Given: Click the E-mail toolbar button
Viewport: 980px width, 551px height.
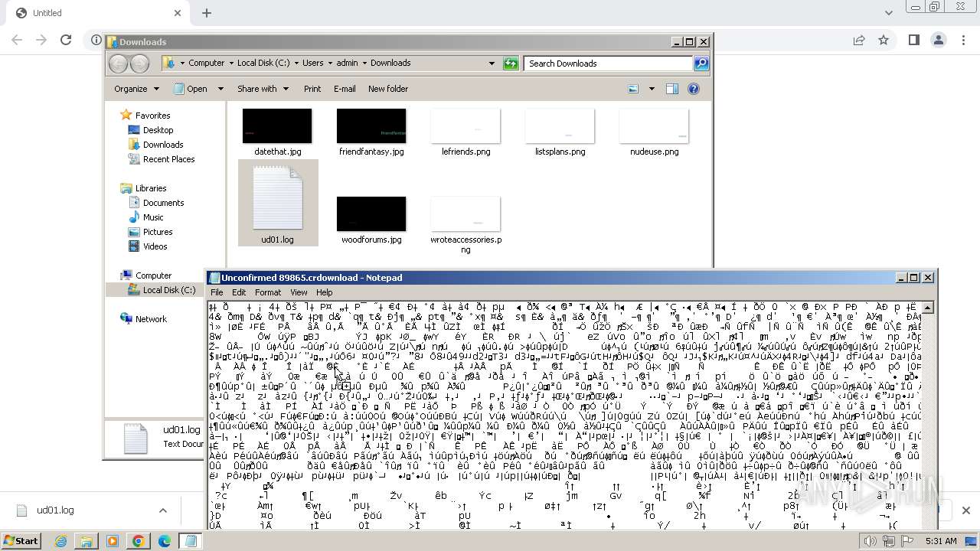Looking at the screenshot, I should (x=345, y=89).
